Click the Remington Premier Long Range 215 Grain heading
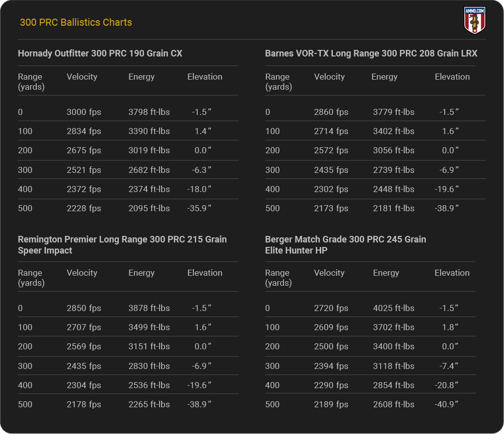The width and height of the screenshot is (504, 434). (122, 245)
